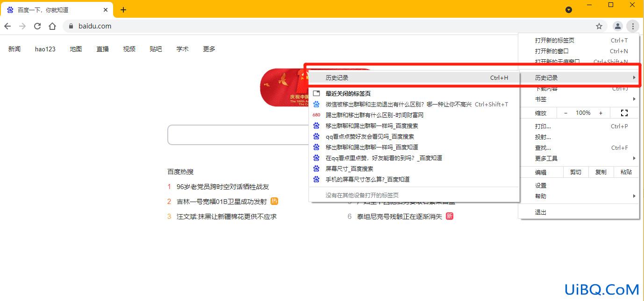Open hot search 泰坦尼克号残骸正在逐渐消失
The image size is (644, 301).
[400, 217]
